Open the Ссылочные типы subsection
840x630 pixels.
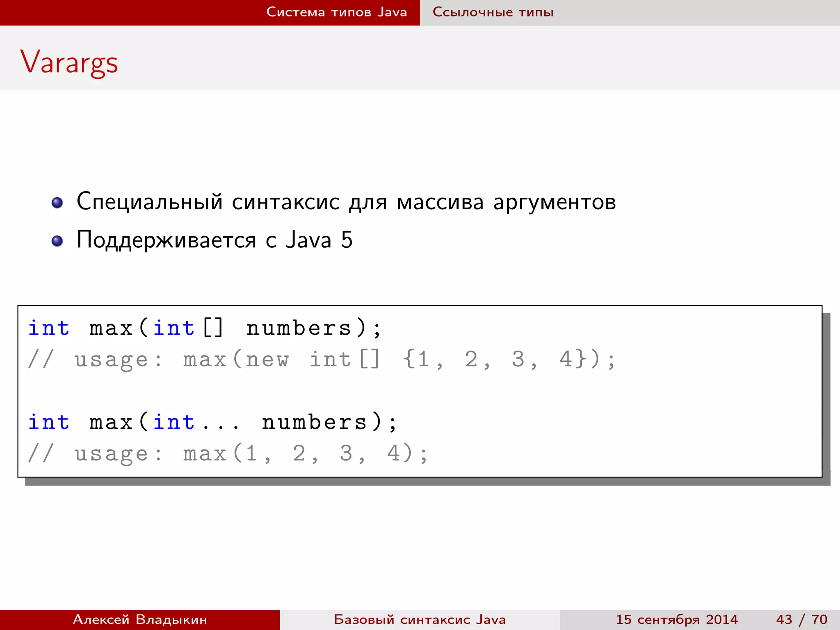pyautogui.click(x=493, y=12)
